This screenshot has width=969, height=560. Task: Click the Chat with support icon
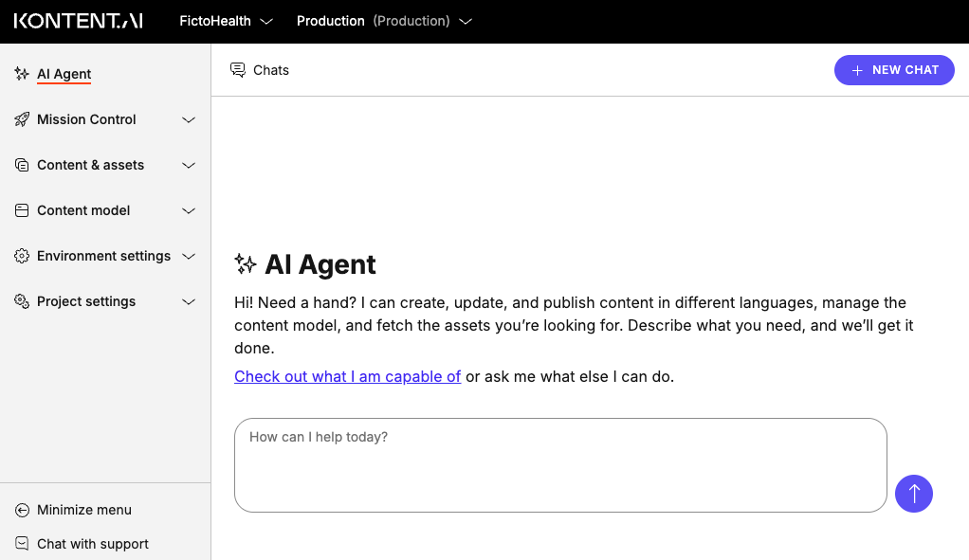(20, 543)
